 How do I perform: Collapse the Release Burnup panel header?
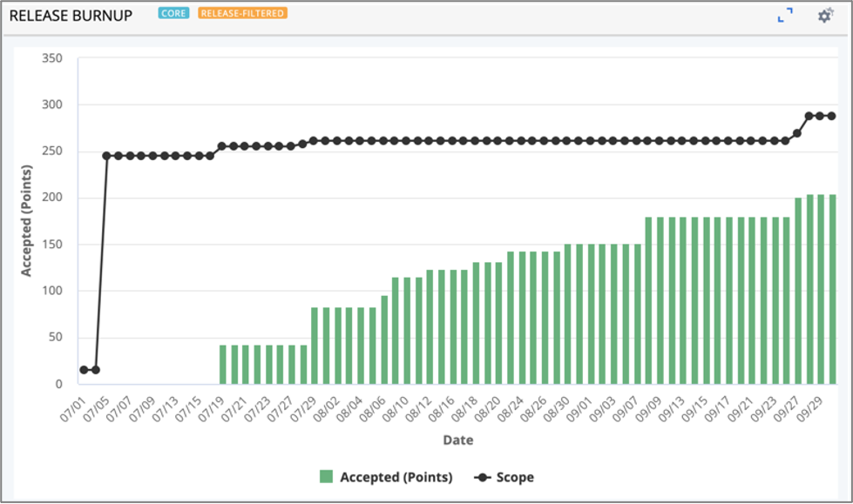click(x=72, y=16)
